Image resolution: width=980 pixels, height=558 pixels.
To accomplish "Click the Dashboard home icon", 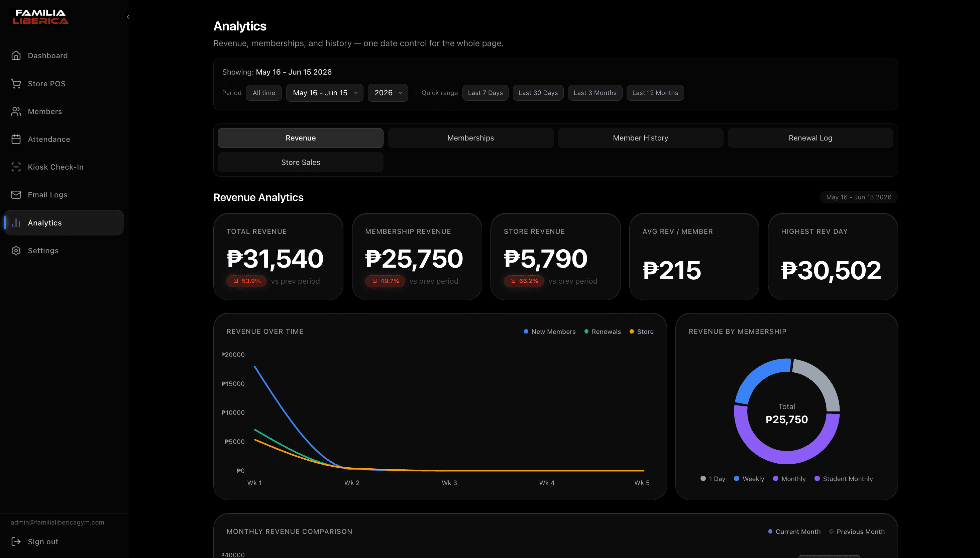I will [16, 56].
